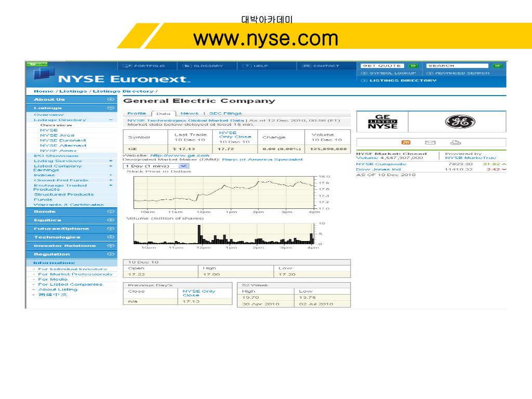Select NYSE Amex in sidebar

[58, 150]
